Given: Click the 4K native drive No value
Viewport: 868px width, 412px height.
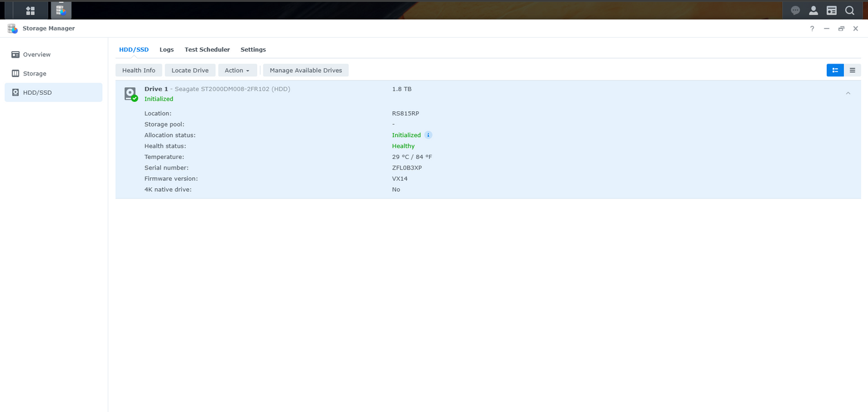Looking at the screenshot, I should point(396,190).
